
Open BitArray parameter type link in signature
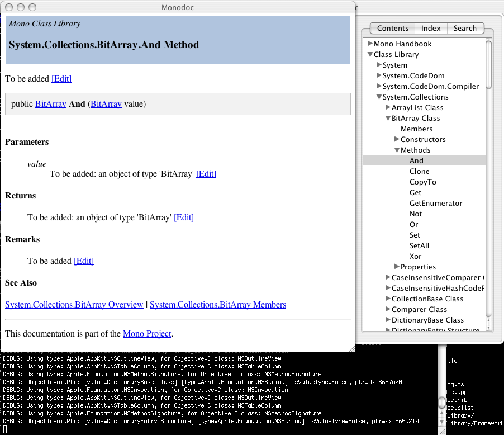tap(106, 104)
